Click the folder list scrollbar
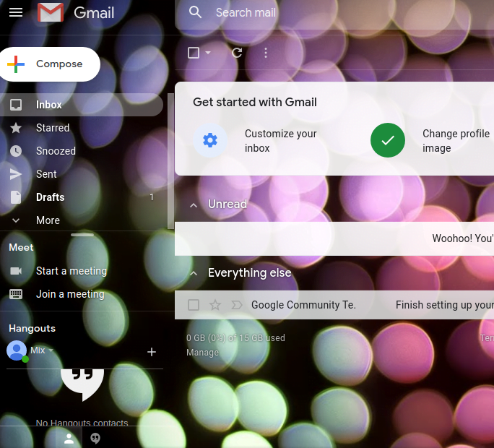The width and height of the screenshot is (494, 448). click(x=170, y=161)
